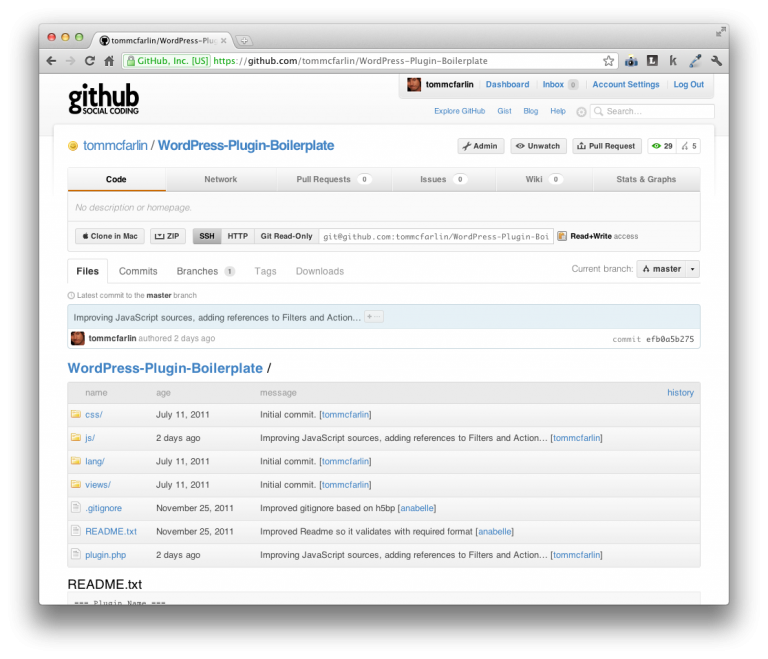Open commit efb0a5b275 link

pyautogui.click(x=670, y=339)
